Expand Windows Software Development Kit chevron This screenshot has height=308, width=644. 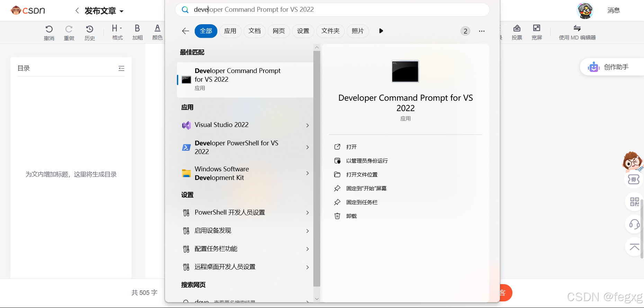point(307,173)
